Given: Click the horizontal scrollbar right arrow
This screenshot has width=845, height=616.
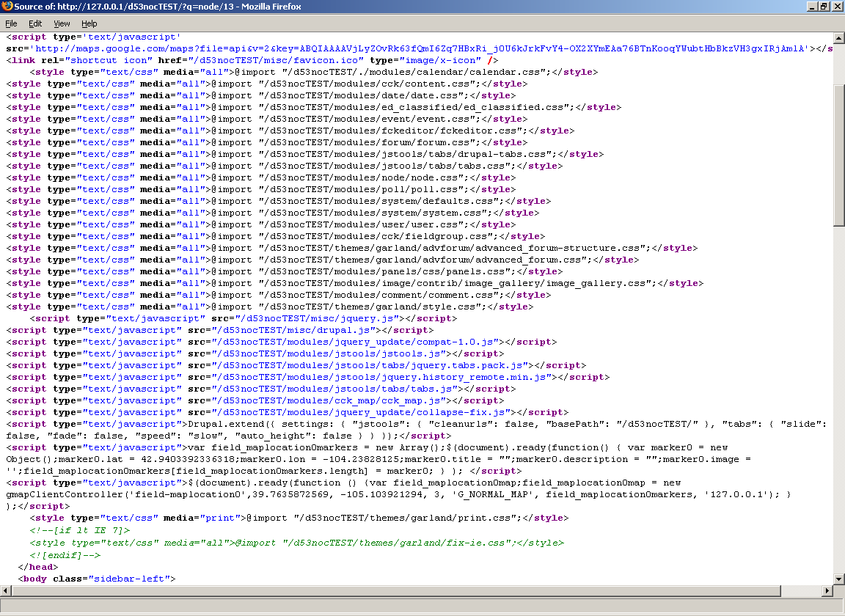Looking at the screenshot, I should pos(827,591).
